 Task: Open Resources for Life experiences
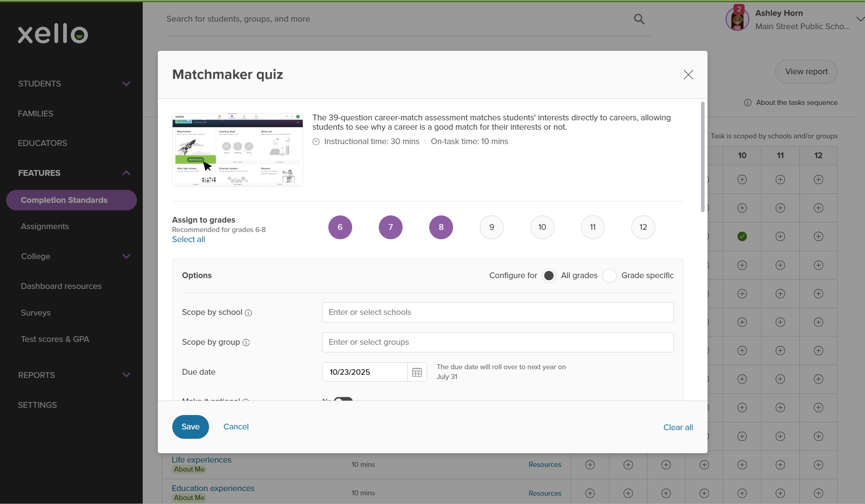[545, 465]
